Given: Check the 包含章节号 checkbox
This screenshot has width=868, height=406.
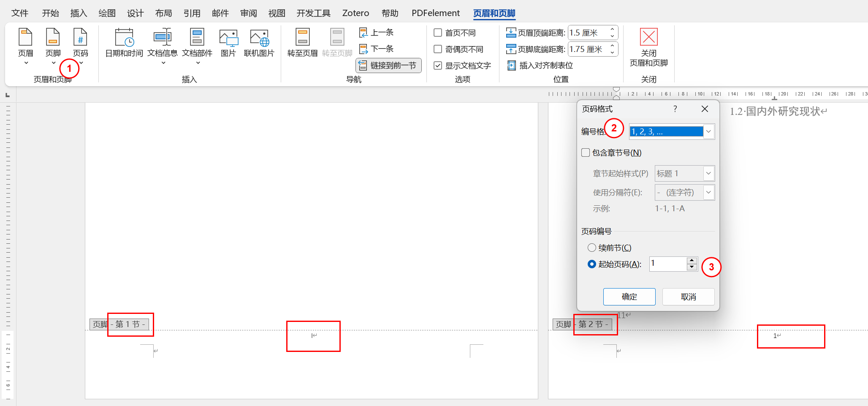Looking at the screenshot, I should pos(586,153).
